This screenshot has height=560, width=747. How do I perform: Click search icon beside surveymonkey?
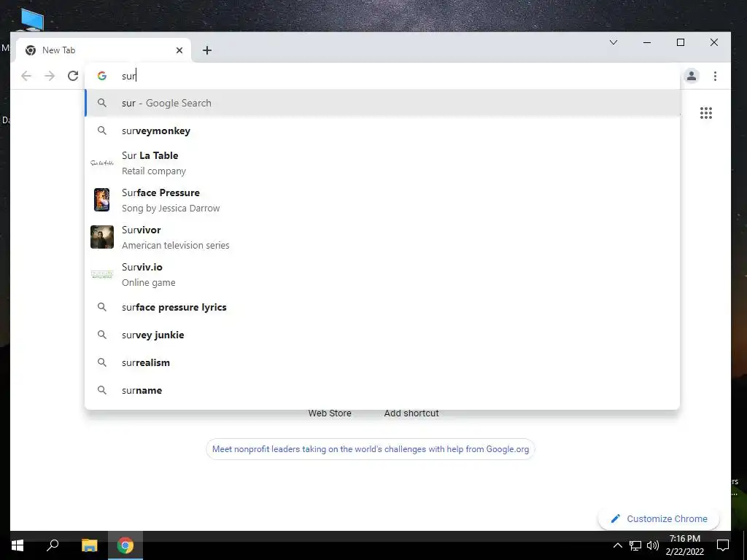click(x=102, y=131)
